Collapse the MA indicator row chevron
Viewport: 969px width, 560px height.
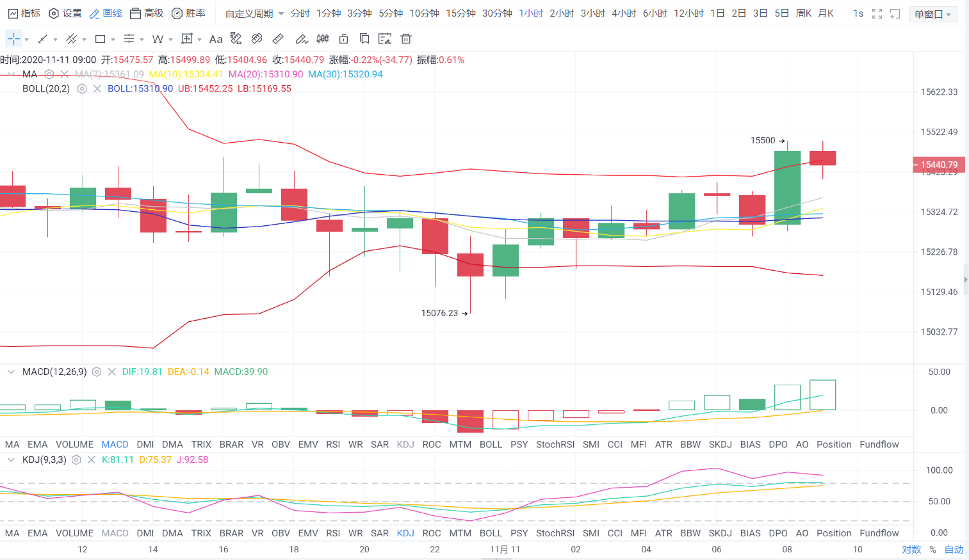pos(11,74)
